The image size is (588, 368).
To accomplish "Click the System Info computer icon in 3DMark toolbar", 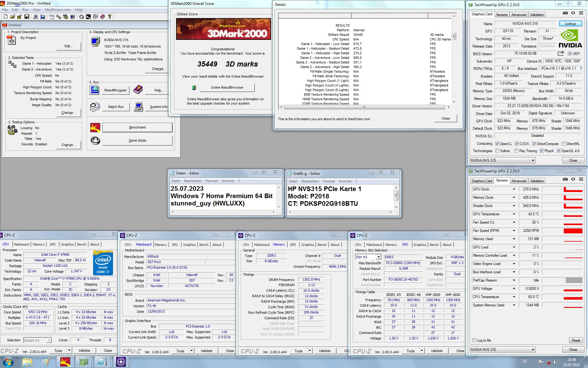I will (36, 17).
